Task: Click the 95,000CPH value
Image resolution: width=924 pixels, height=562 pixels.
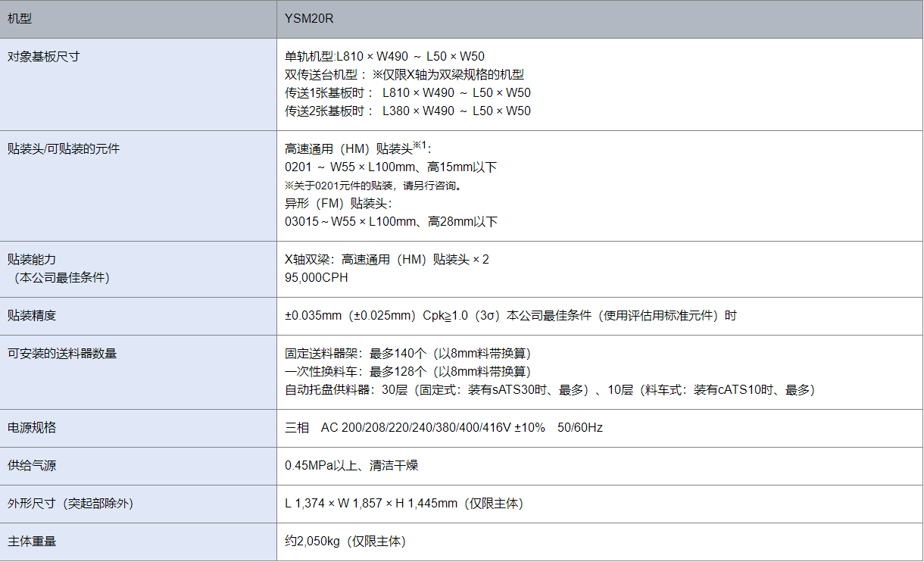Action: click(x=317, y=278)
